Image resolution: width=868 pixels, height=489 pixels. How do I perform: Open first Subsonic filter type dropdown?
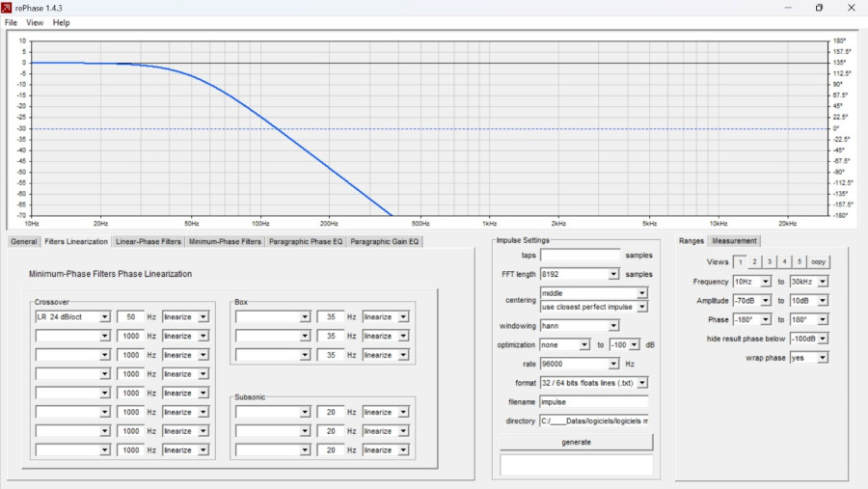273,412
